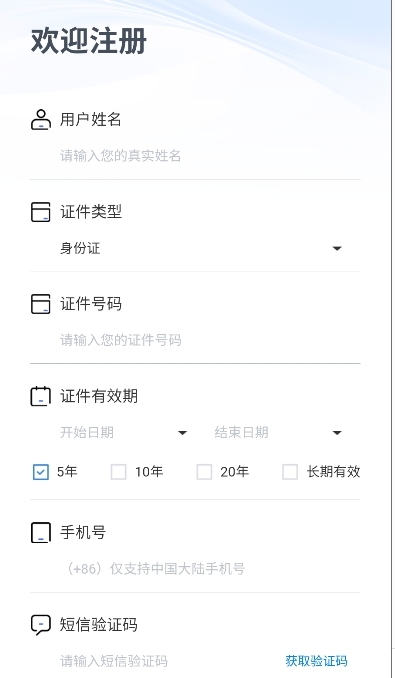Click the 证件有效期 section label
The width and height of the screenshot is (395, 678).
[99, 396]
